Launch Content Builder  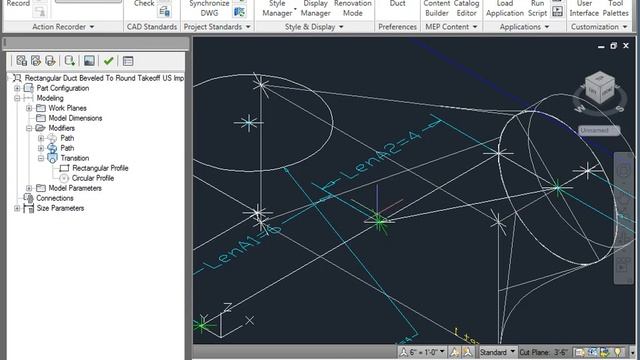pos(437,8)
